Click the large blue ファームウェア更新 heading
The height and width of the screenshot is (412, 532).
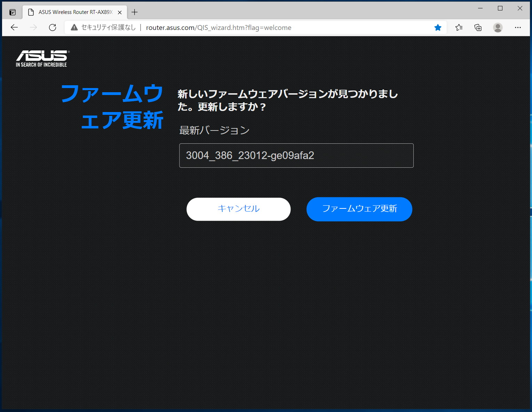pyautogui.click(x=112, y=107)
